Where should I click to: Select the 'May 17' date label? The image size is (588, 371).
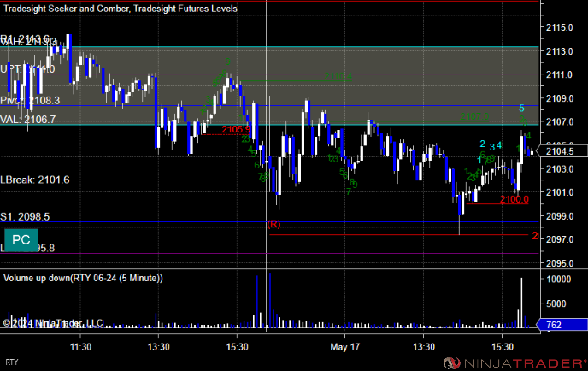pos(344,347)
